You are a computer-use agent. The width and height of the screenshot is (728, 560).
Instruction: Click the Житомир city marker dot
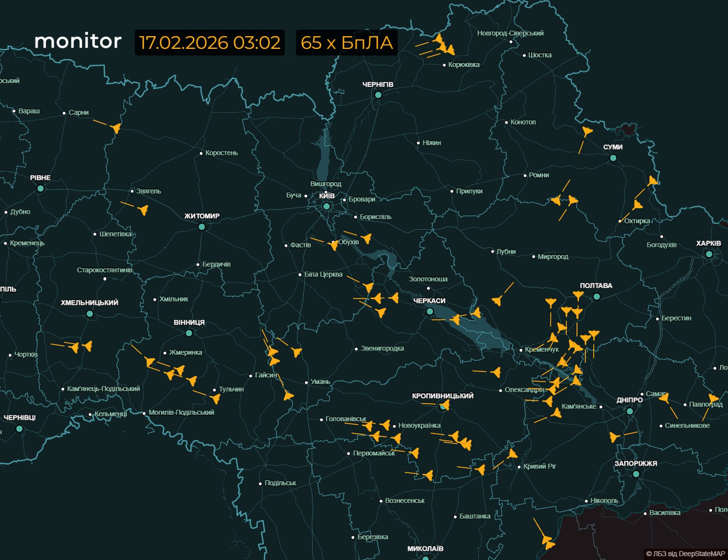202,227
